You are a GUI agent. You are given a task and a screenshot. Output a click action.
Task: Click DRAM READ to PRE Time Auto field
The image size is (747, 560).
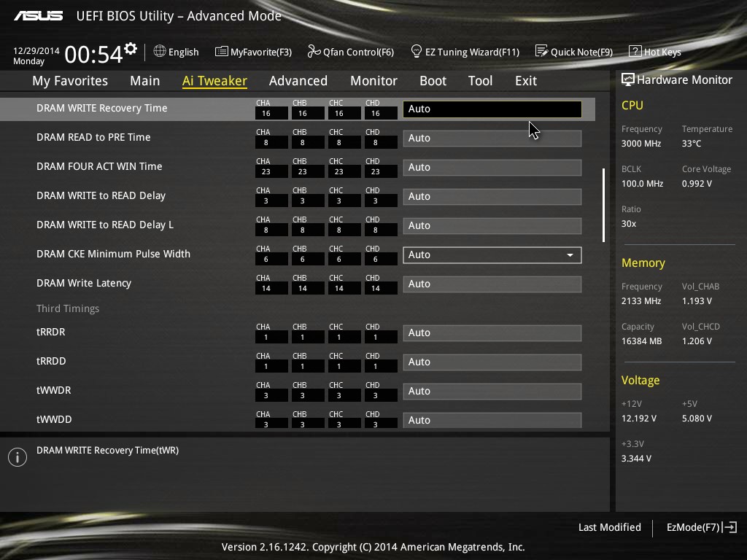pyautogui.click(x=492, y=138)
